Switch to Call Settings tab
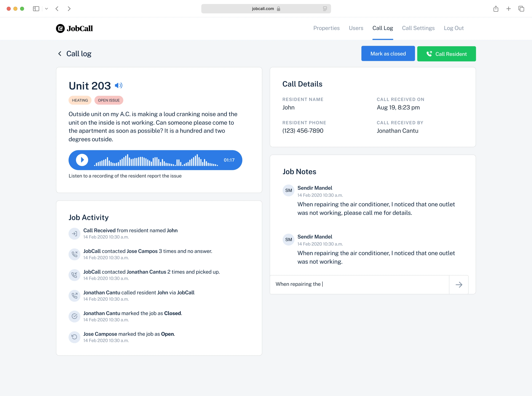The image size is (532, 396). pos(418,28)
